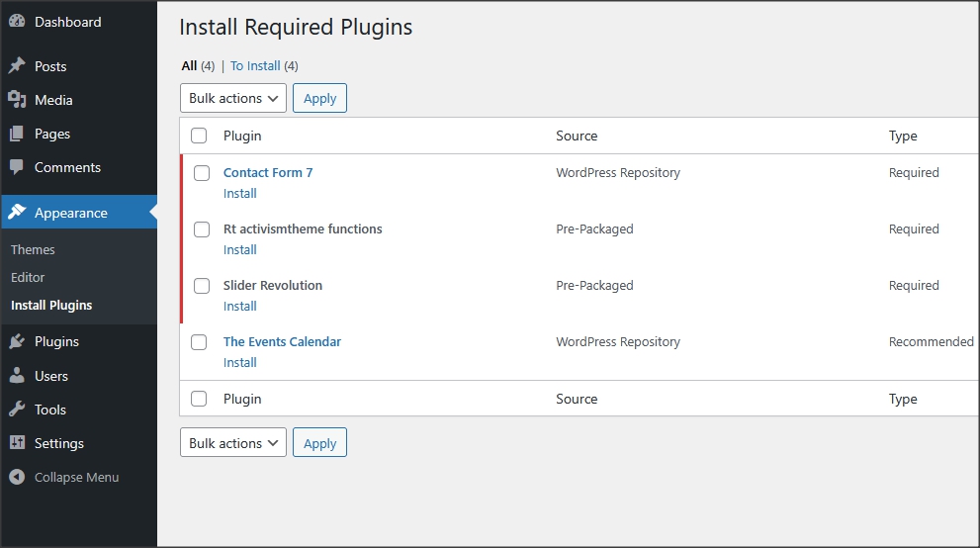Viewport: 980px width, 548px height.
Task: Click the Plugins plug icon
Action: [17, 341]
